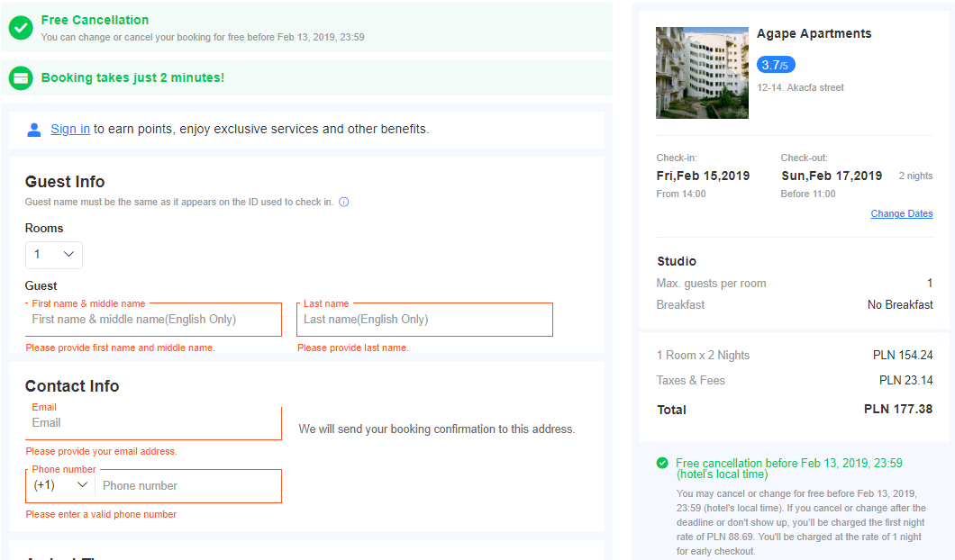Image resolution: width=955 pixels, height=560 pixels.
Task: Click the blue user profile icon
Action: [34, 130]
